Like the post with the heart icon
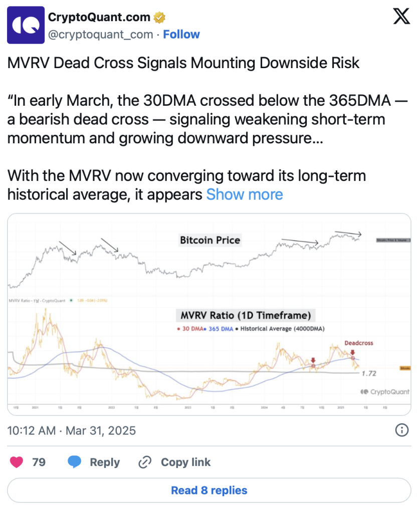Viewport: 420px width, 513px height. [17, 462]
